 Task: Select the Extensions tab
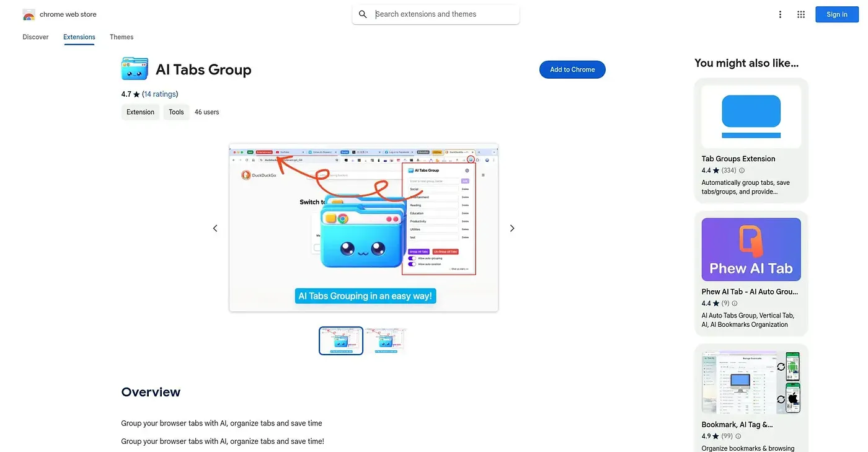79,37
